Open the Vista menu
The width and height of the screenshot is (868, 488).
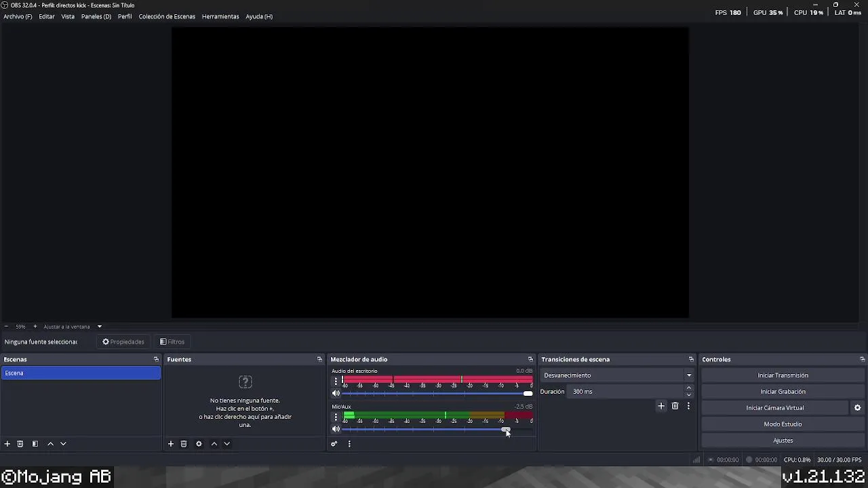coord(68,16)
